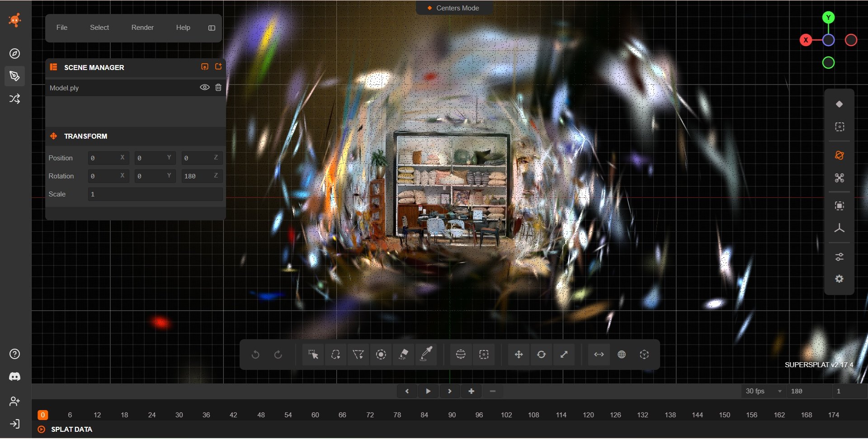Open the settings gear on right toolbar
The height and width of the screenshot is (439, 868).
(840, 279)
